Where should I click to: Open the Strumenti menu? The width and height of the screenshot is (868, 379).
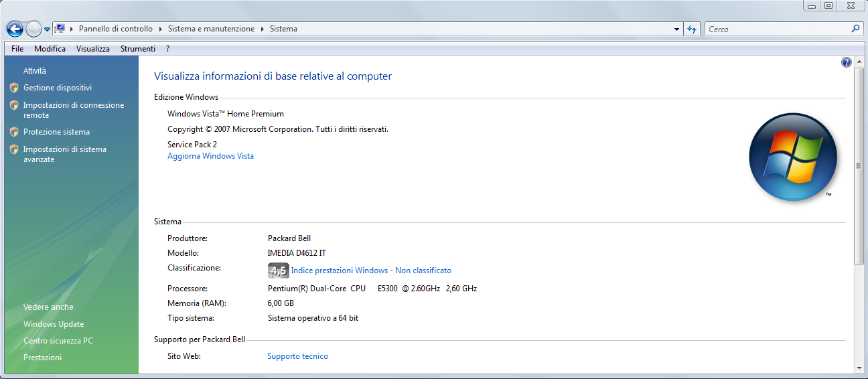[138, 49]
